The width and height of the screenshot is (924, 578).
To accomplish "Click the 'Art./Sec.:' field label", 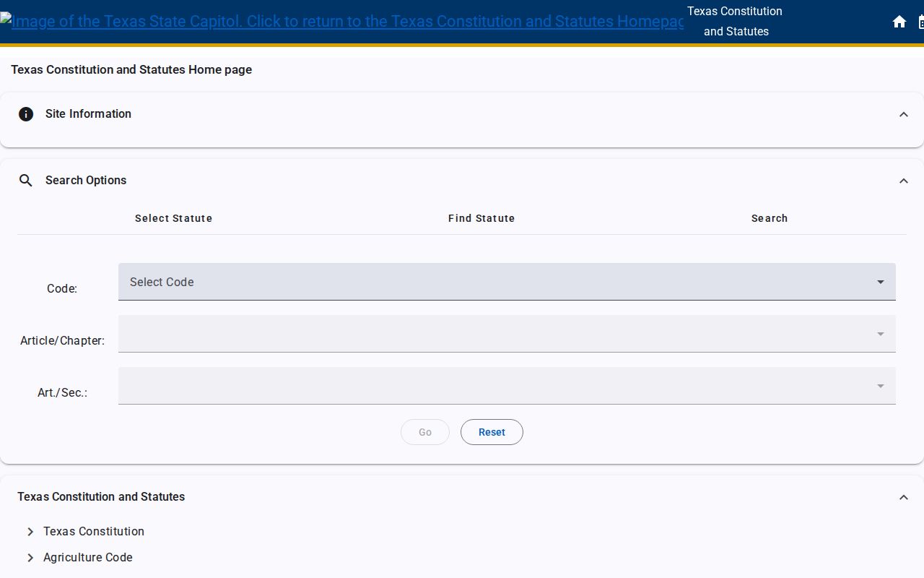I will tap(62, 393).
